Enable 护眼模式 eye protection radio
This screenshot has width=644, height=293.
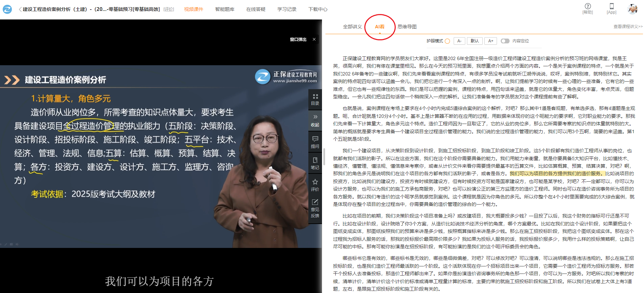point(448,41)
